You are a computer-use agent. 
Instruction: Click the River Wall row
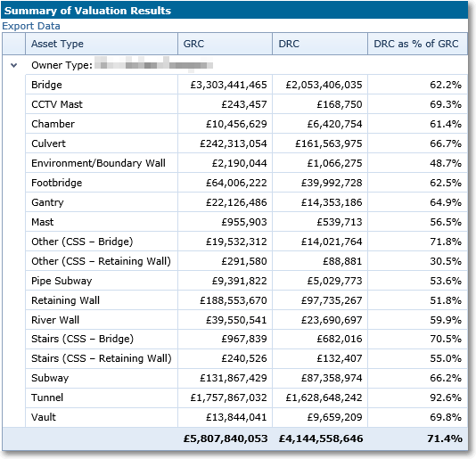point(247,320)
